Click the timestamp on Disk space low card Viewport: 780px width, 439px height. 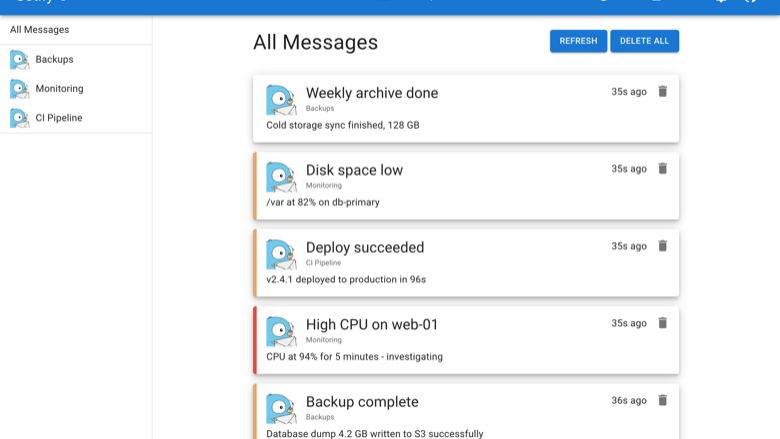629,169
